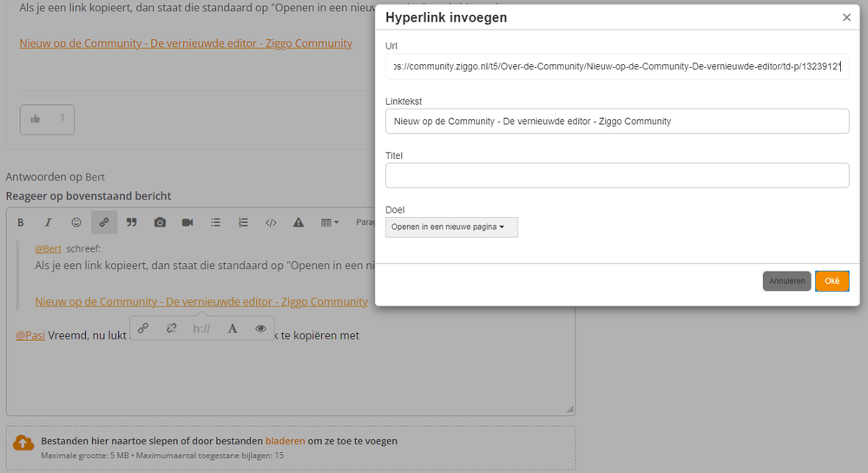Insert a video using video camera icon
This screenshot has width=868, height=473.
pos(187,222)
